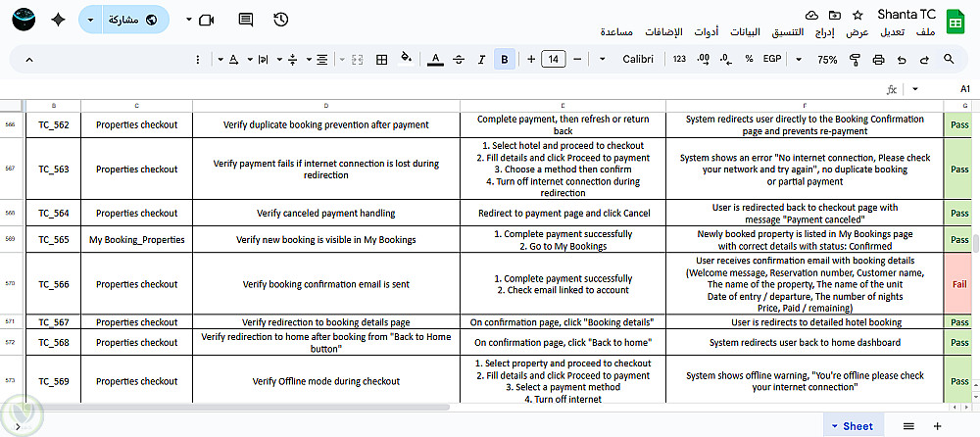Open version history clock icon
Image resolution: width=980 pixels, height=437 pixels.
click(280, 20)
